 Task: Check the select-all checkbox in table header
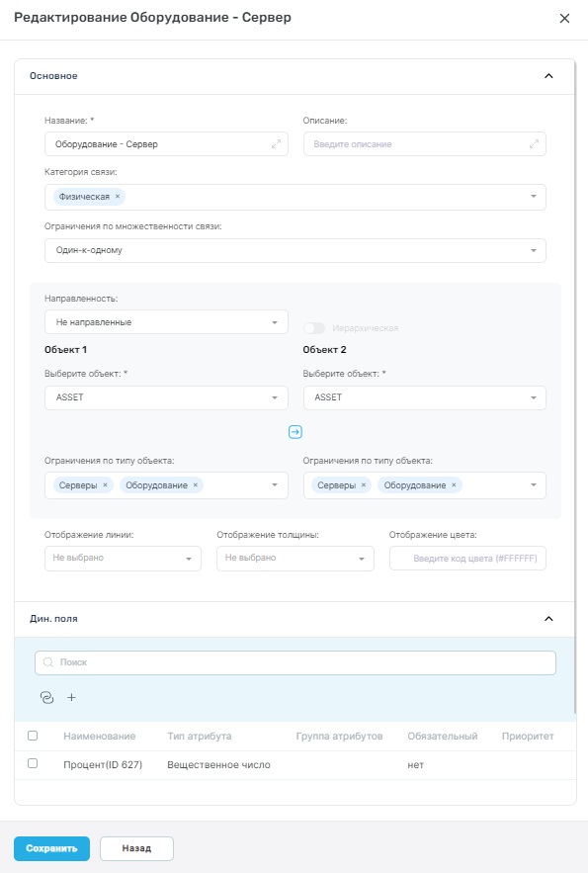(33, 736)
